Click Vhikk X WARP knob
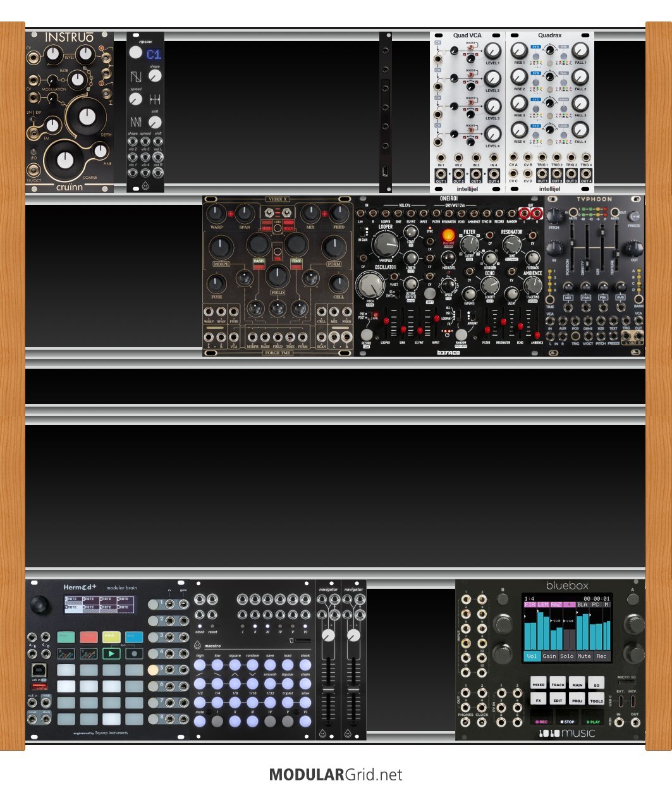The width and height of the screenshot is (672, 788). coord(216,213)
